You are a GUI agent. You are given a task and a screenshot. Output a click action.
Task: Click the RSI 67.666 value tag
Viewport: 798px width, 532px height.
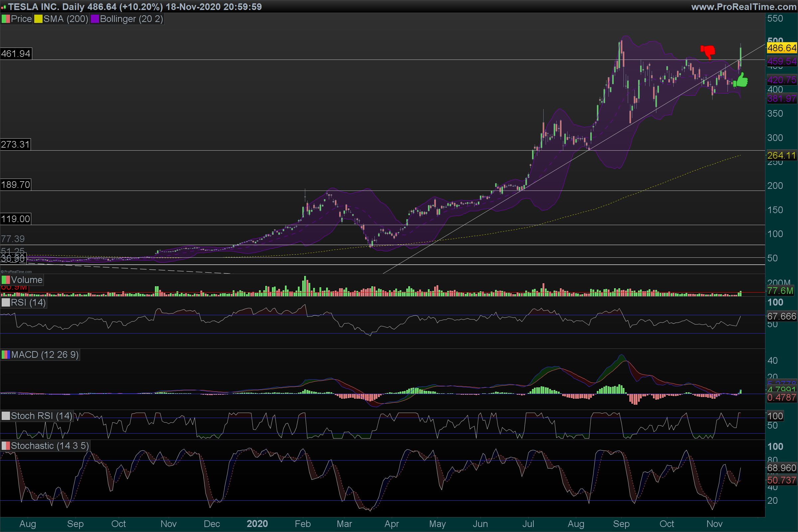[781, 316]
